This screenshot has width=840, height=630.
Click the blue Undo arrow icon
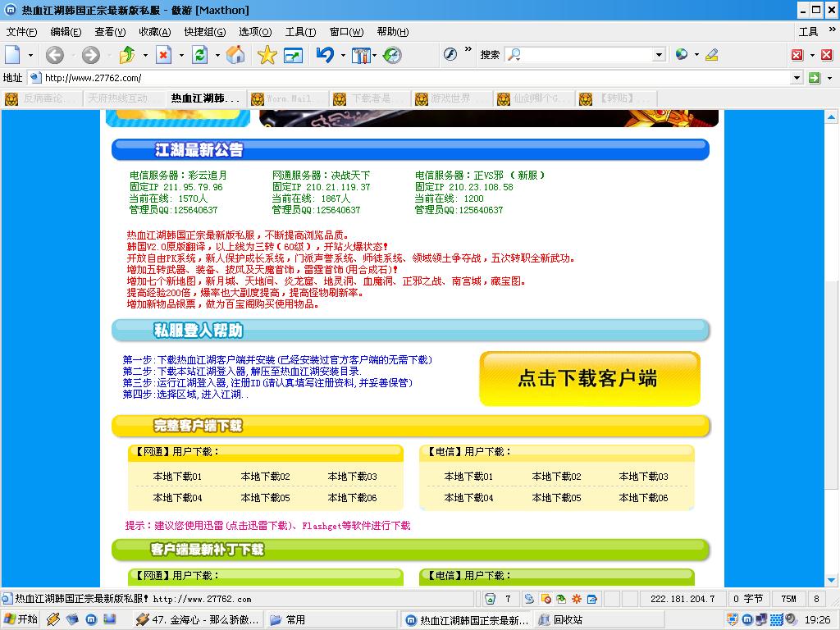pyautogui.click(x=325, y=55)
